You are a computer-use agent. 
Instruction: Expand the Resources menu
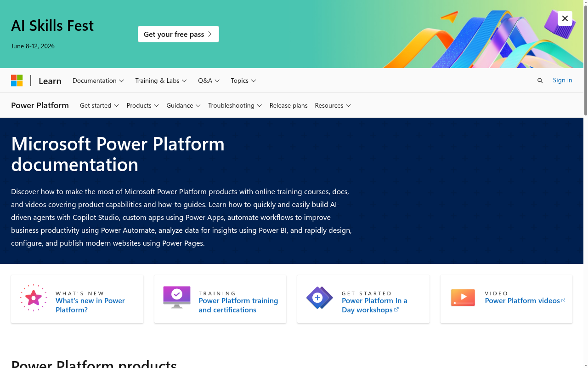click(x=333, y=105)
